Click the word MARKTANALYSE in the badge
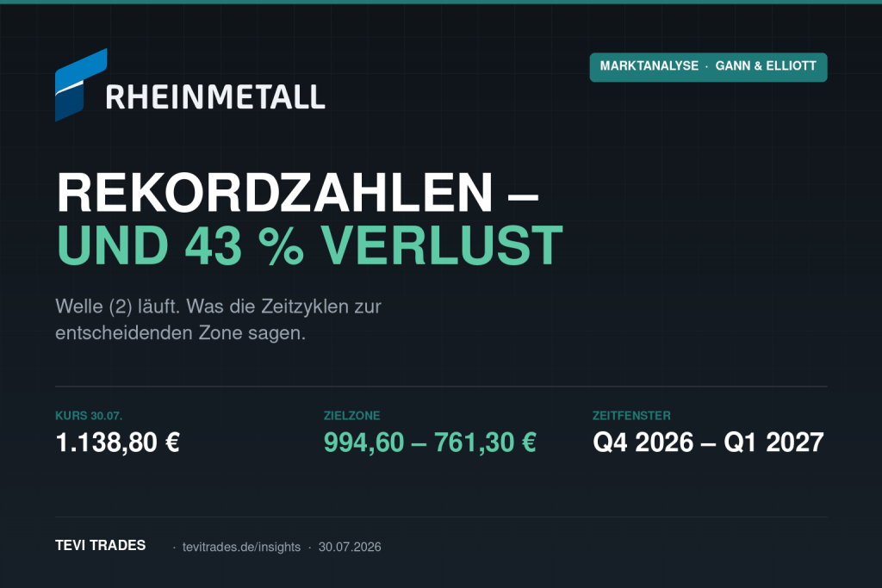The width and height of the screenshot is (882, 588). click(649, 65)
